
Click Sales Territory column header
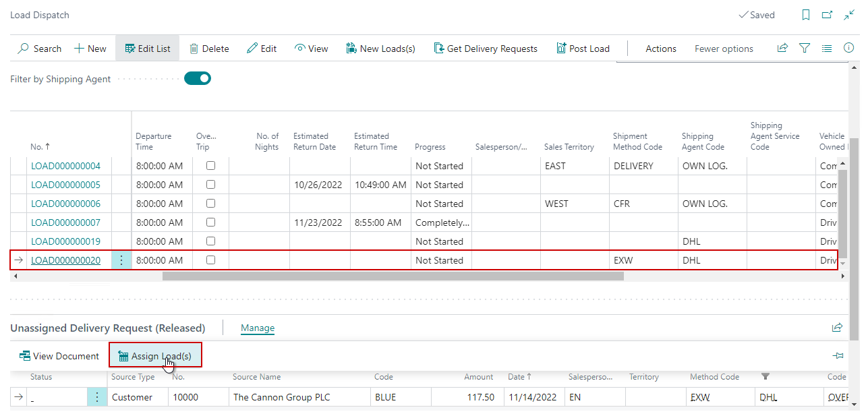tap(569, 147)
